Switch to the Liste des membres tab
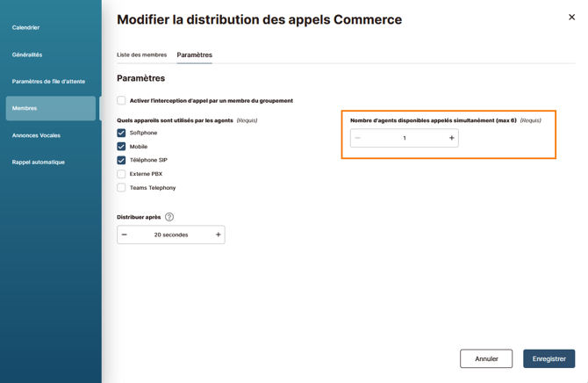Screen dimensions: 588x383 pyautogui.click(x=142, y=54)
